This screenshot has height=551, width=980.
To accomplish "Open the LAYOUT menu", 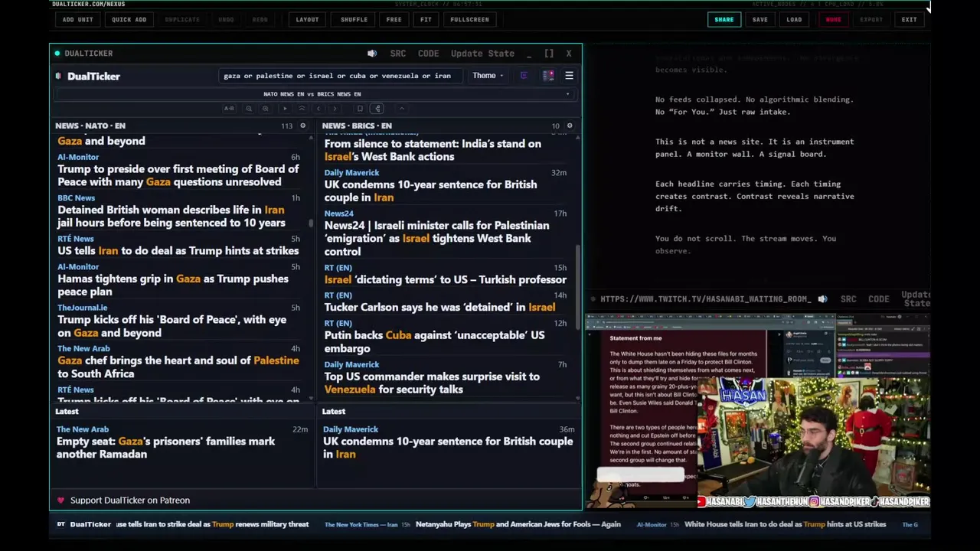I will pos(307,19).
